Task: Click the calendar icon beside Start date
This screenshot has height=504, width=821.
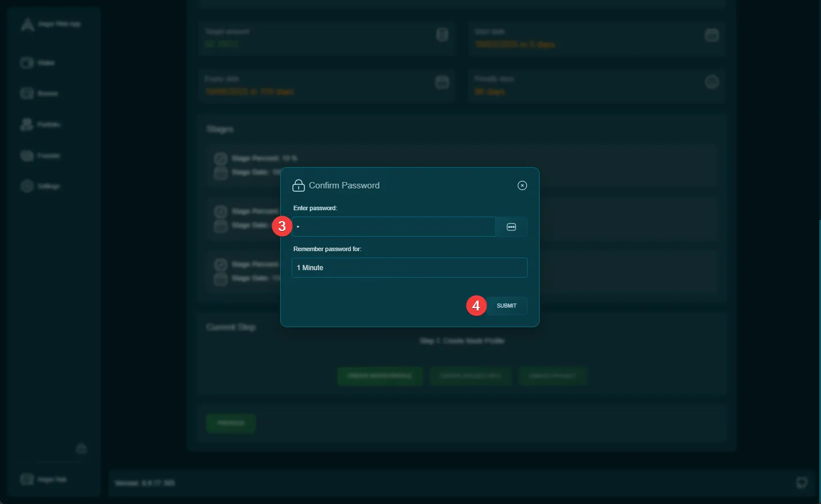Action: (x=712, y=35)
